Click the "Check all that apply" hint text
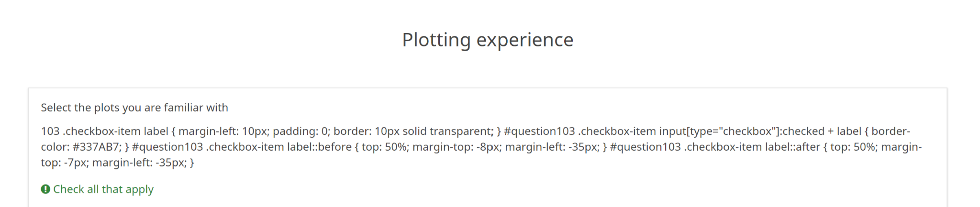980x207 pixels. pyautogui.click(x=103, y=189)
